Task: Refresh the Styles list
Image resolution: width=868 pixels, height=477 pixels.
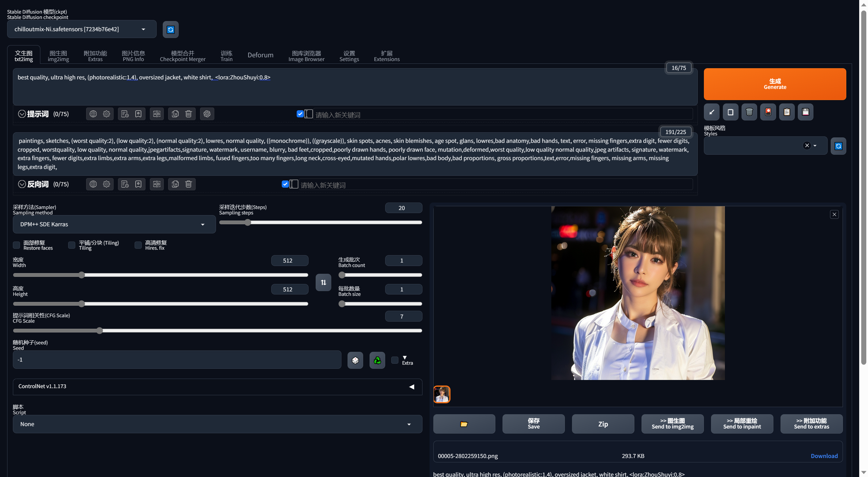Action: click(839, 146)
